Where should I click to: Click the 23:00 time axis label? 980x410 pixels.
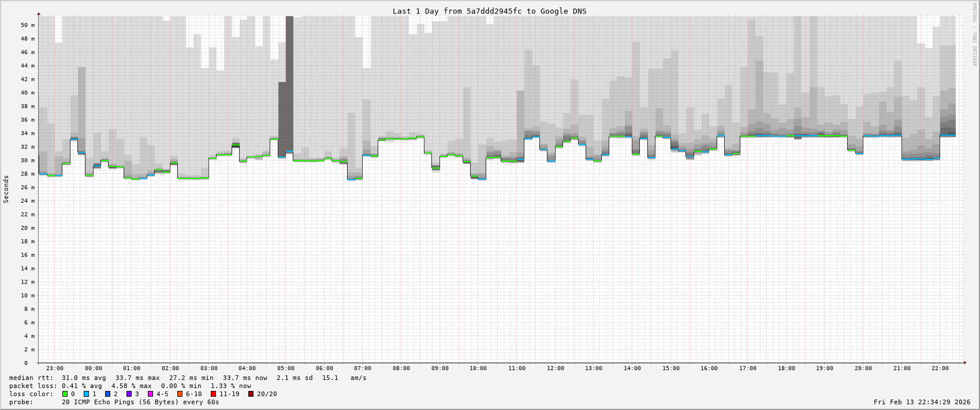55,368
